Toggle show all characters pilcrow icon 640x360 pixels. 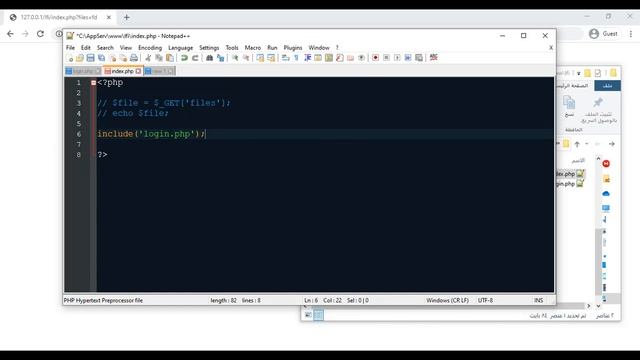coord(296,58)
